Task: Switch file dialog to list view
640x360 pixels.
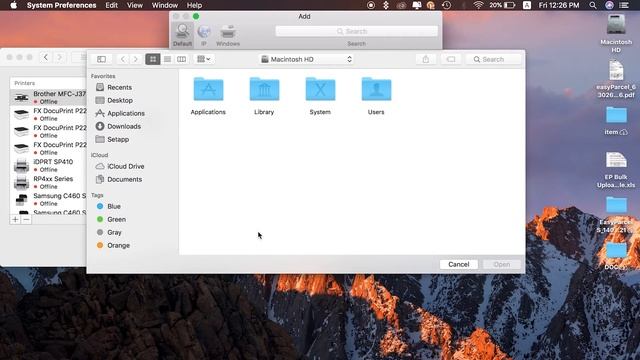Action: 167,59
